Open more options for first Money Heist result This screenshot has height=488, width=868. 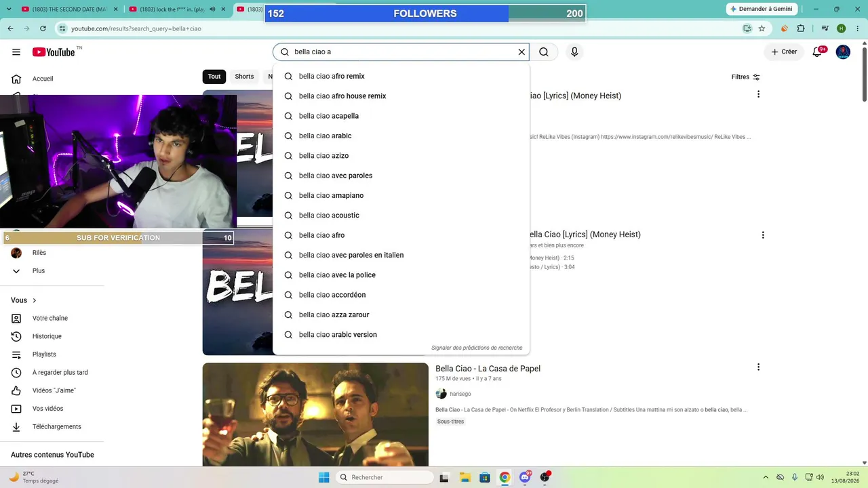click(758, 94)
